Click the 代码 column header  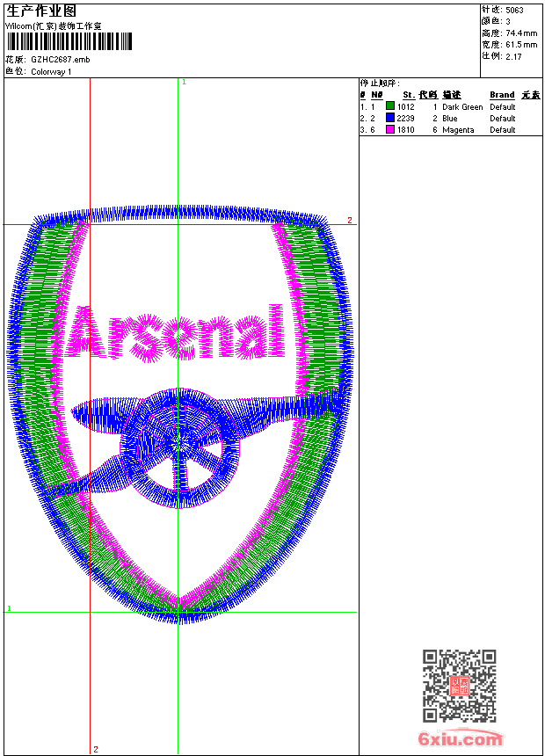428,95
